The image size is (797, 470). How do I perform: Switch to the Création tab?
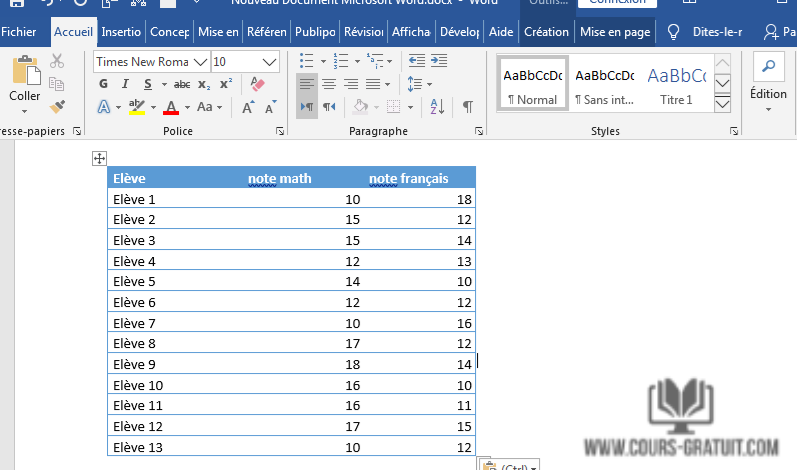coord(546,32)
